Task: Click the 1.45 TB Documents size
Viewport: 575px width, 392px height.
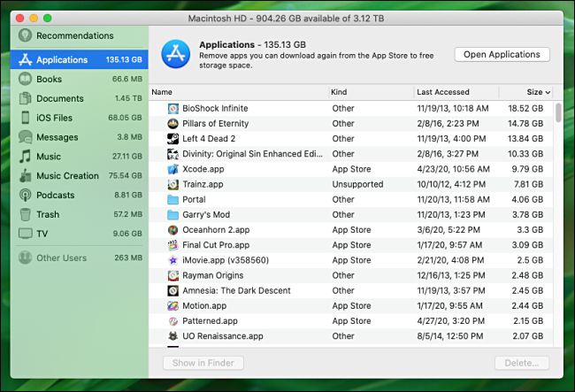Action: (128, 98)
